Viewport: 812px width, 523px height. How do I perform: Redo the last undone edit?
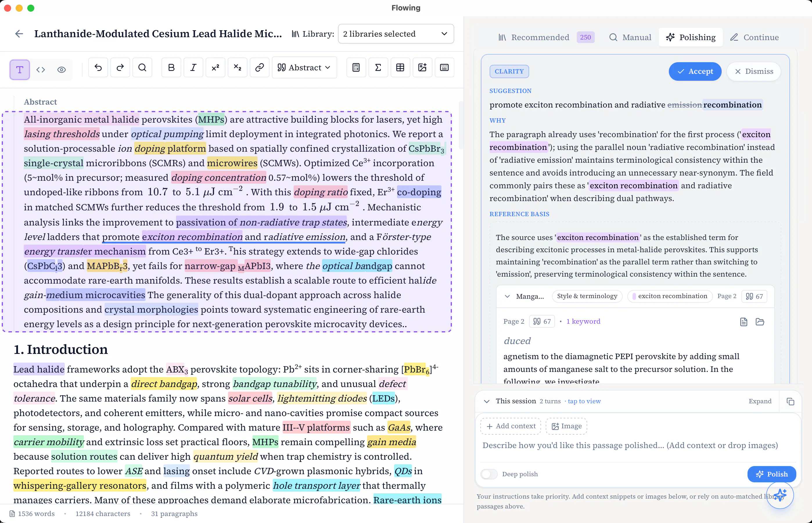[120, 68]
